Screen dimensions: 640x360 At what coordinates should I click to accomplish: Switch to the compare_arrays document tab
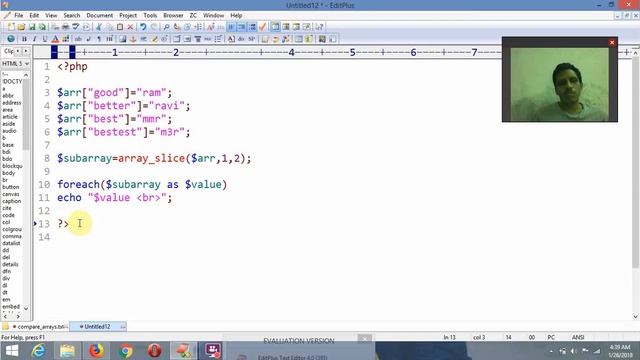[39, 327]
